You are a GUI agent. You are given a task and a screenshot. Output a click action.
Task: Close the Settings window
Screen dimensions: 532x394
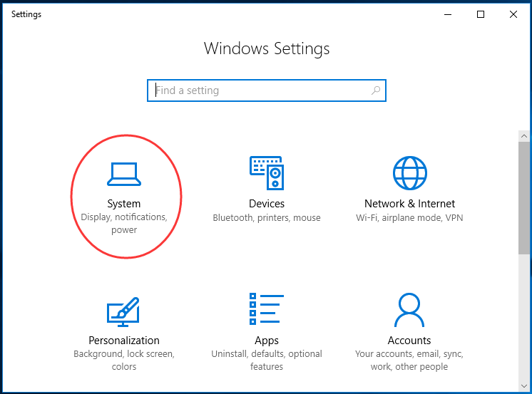[513, 14]
